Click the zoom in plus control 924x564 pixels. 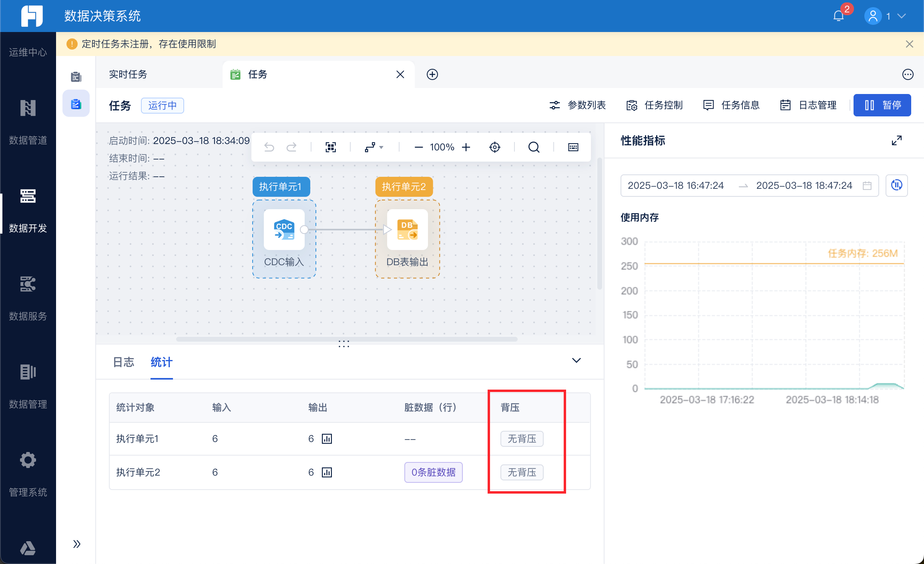466,147
